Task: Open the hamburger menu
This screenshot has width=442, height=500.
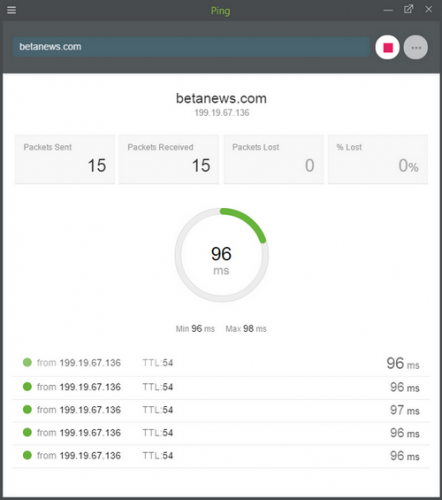Action: tap(11, 10)
